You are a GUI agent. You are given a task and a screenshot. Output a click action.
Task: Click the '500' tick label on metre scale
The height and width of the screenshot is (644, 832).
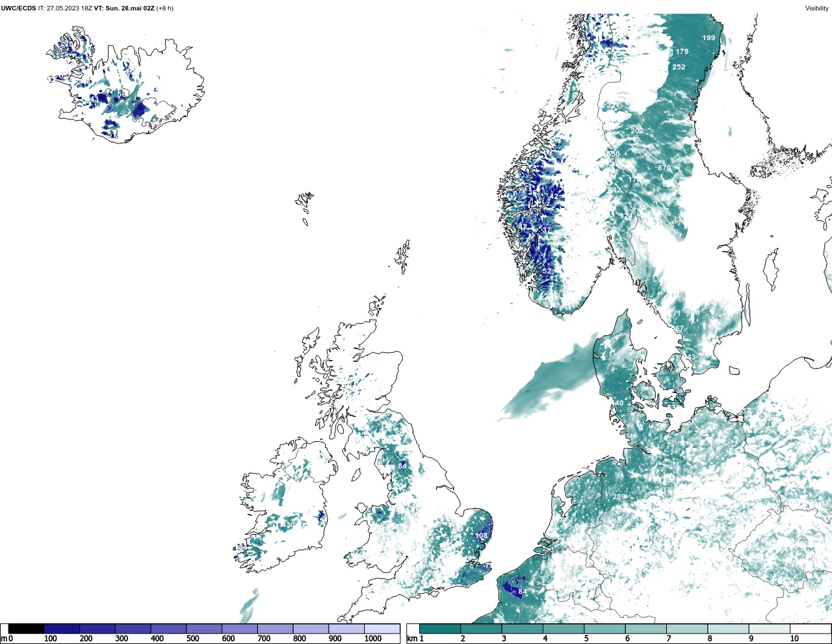[193, 639]
